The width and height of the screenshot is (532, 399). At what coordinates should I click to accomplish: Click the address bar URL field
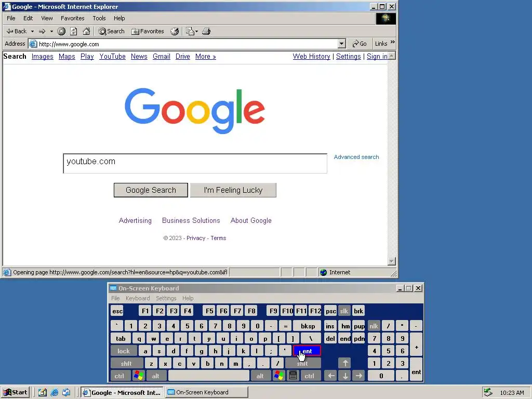click(x=188, y=44)
